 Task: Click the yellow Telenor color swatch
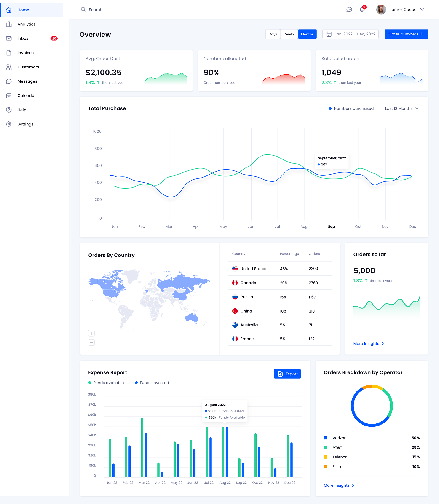325,457
